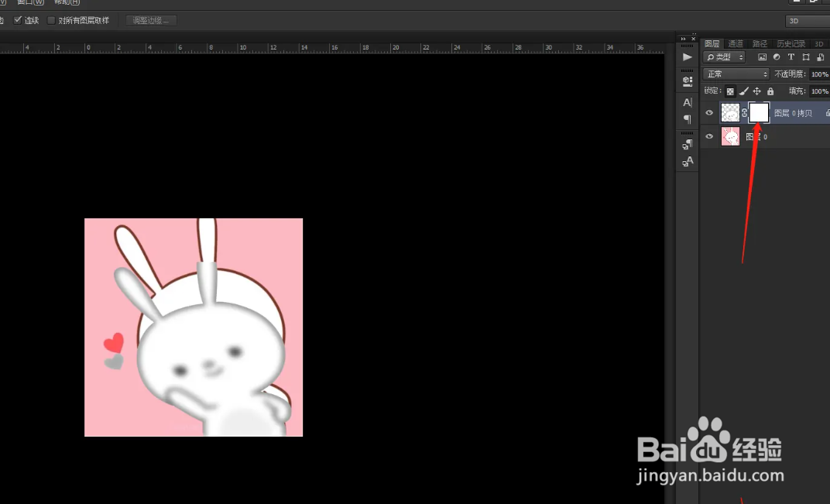Screen dimensions: 830x504
Task: Lock image pixels with brush icon
Action: [744, 91]
